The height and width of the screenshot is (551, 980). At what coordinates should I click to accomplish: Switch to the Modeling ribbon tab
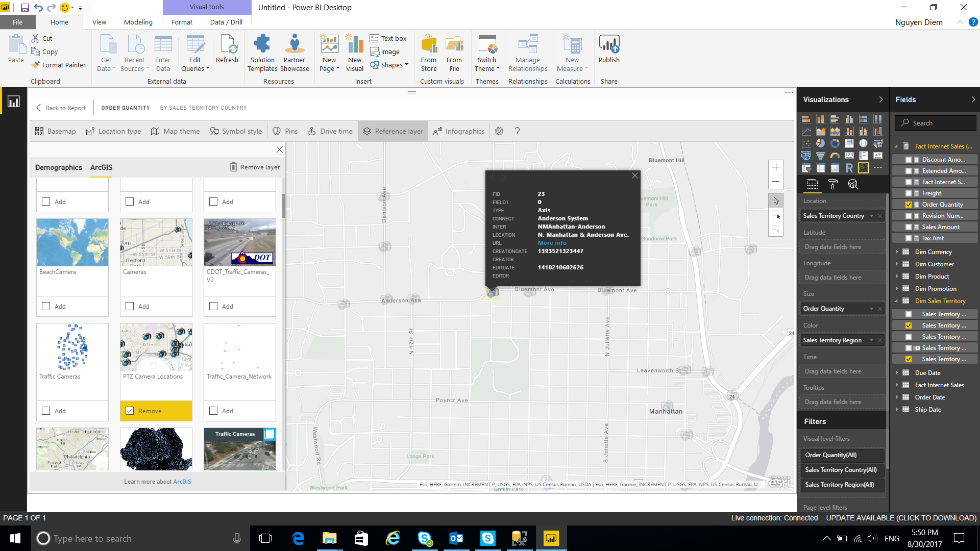pyautogui.click(x=138, y=22)
